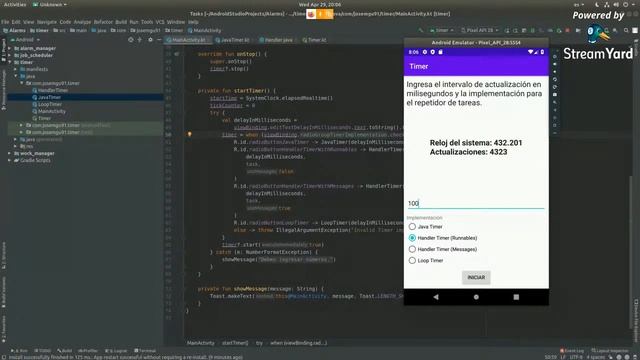Viewport: 640px width, 360px height.
Task: Switch to the Timer.kt editor tab
Action: coord(314,40)
